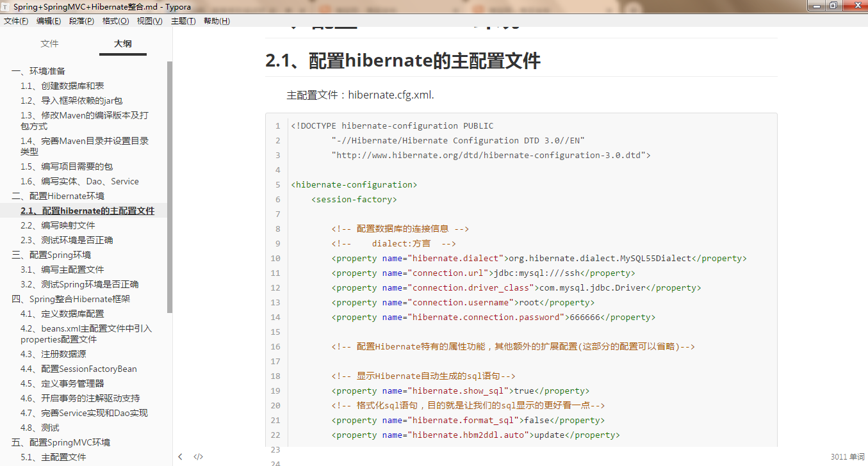Go to outline item 4.1、定义数据库配置
The height and width of the screenshot is (466, 868).
click(x=62, y=314)
